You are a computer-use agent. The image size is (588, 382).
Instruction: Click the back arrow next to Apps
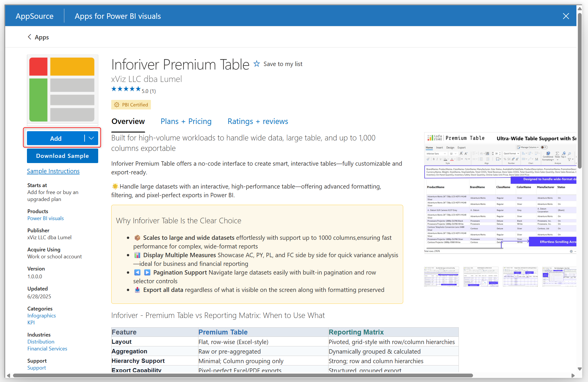point(30,37)
